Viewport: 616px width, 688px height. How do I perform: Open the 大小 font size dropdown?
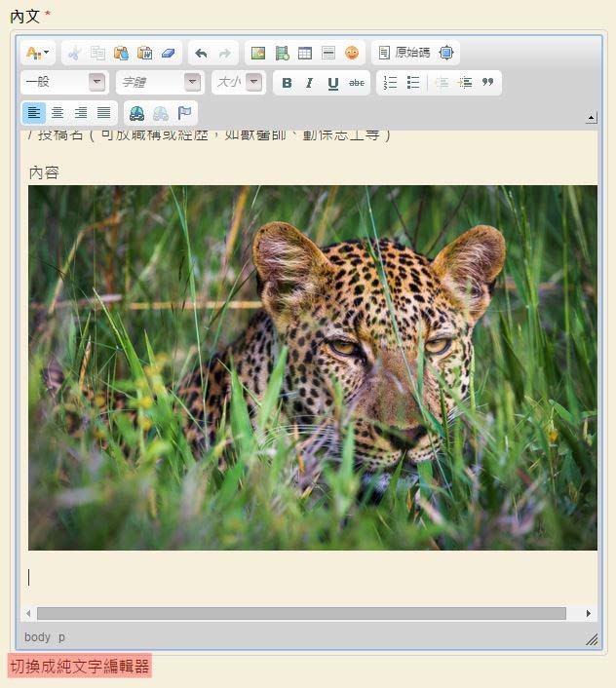pos(239,83)
